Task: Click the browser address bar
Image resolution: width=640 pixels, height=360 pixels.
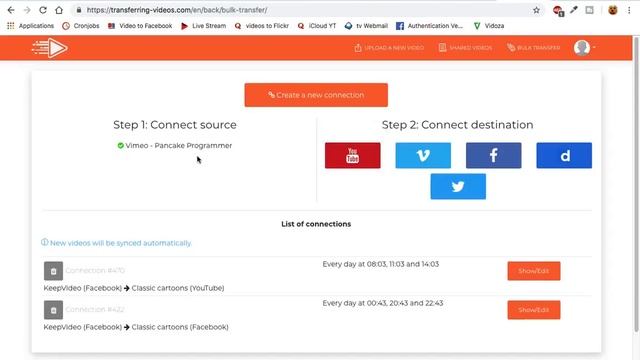Action: 302,10
